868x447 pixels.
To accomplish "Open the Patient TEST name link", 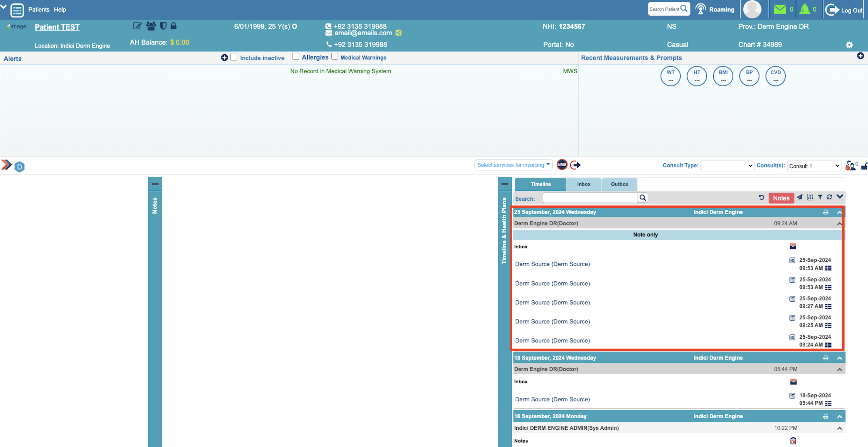I will pyautogui.click(x=57, y=27).
